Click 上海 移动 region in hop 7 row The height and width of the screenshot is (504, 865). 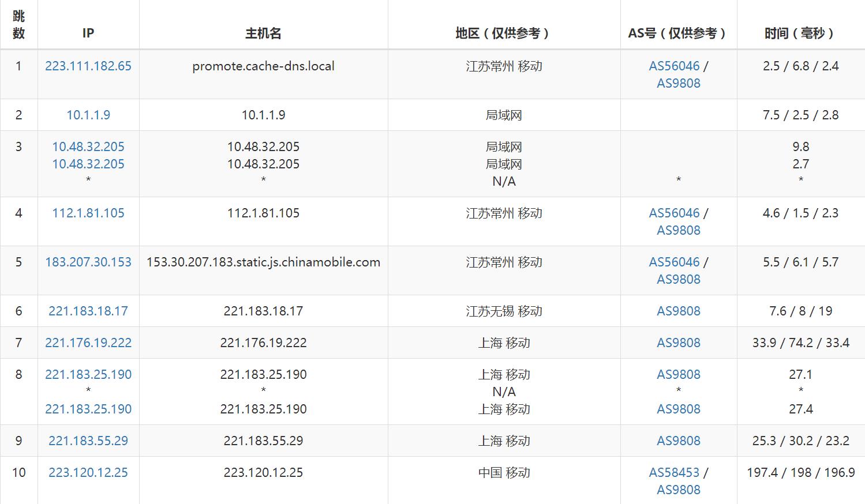(x=504, y=343)
